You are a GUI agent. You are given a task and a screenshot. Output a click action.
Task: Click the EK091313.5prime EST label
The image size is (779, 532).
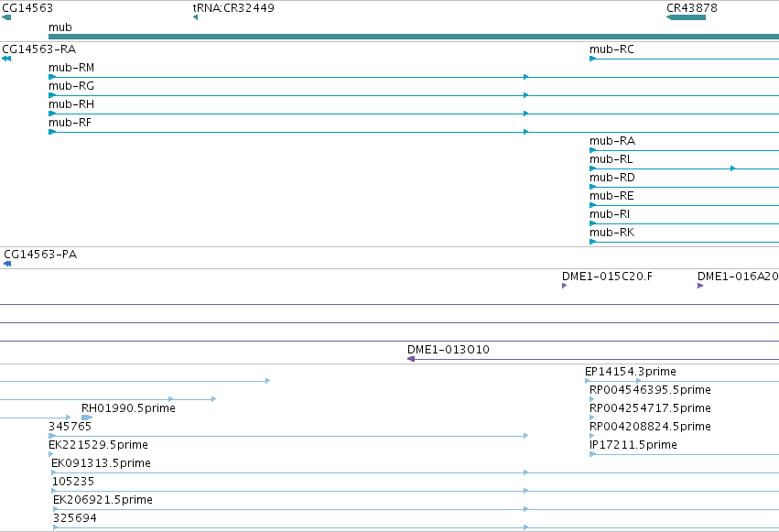101,463
